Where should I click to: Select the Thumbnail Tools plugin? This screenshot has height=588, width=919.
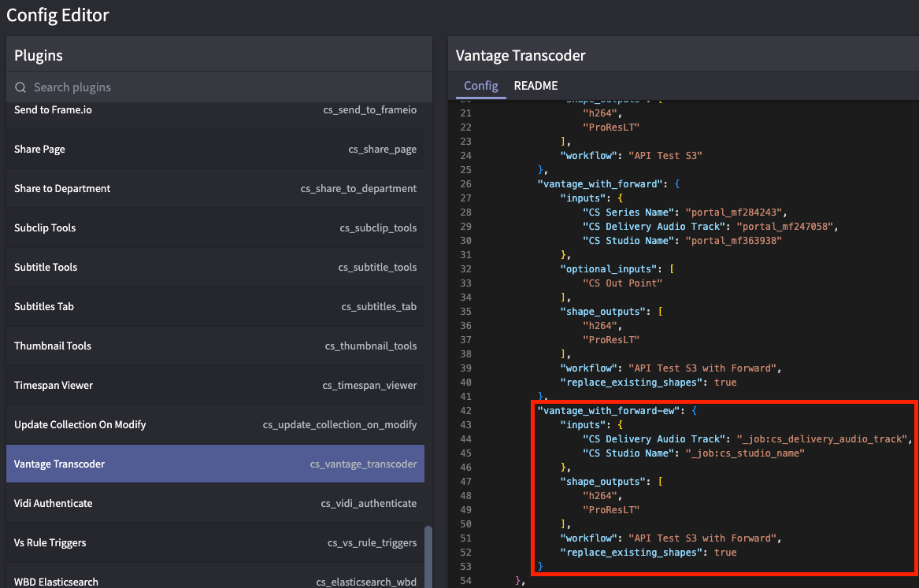tap(215, 346)
